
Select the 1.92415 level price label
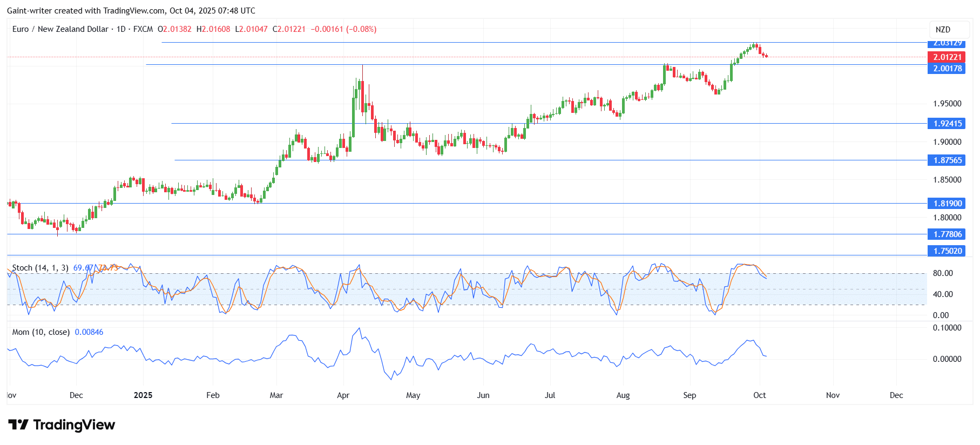pos(947,124)
